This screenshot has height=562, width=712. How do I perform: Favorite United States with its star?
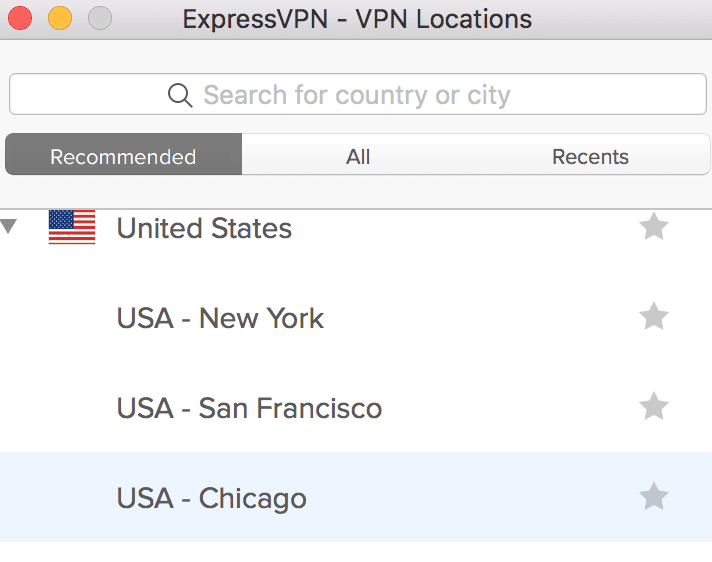pos(653,228)
